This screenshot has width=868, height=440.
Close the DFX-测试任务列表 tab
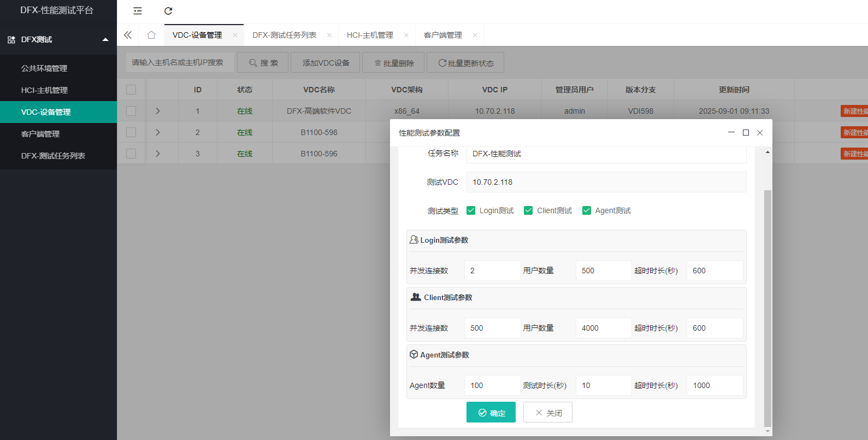[329, 35]
